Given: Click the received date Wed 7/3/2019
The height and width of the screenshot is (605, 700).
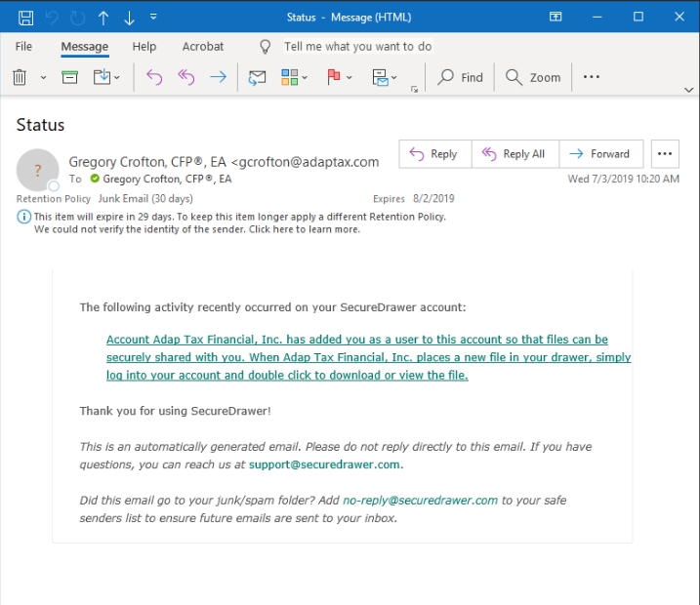Looking at the screenshot, I should tap(623, 179).
